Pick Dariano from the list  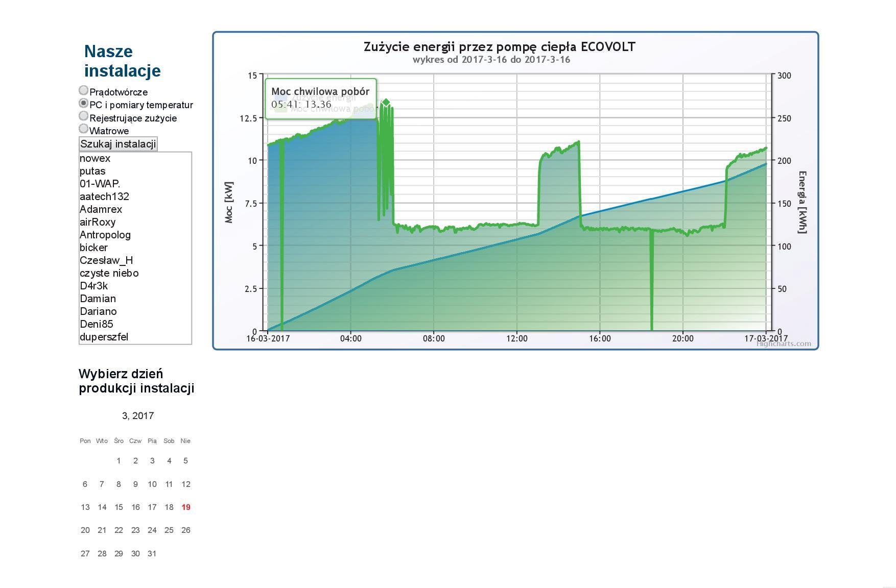tap(135, 311)
